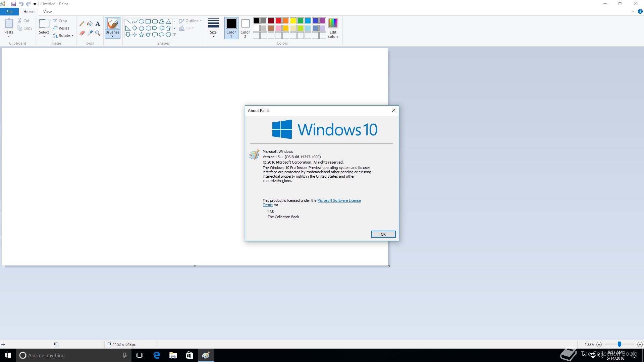Open Customize Quick Access Toolbar dropdown

[x=35, y=4]
